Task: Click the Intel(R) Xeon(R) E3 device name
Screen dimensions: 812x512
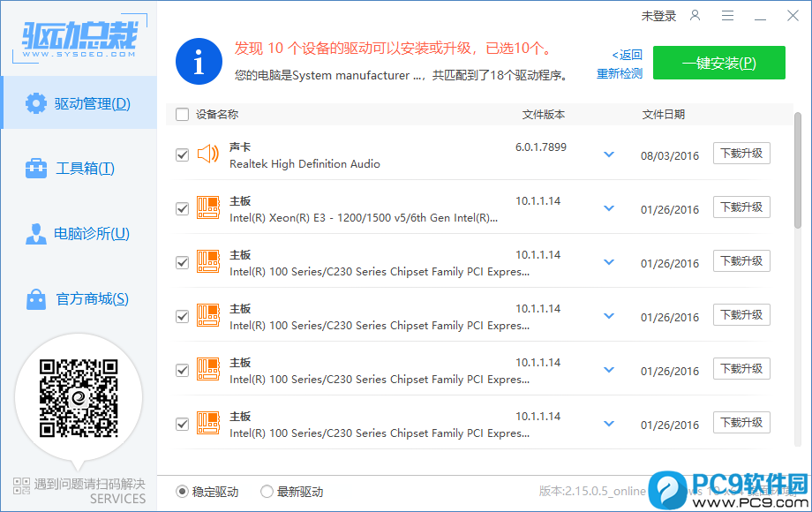Action: 364,217
